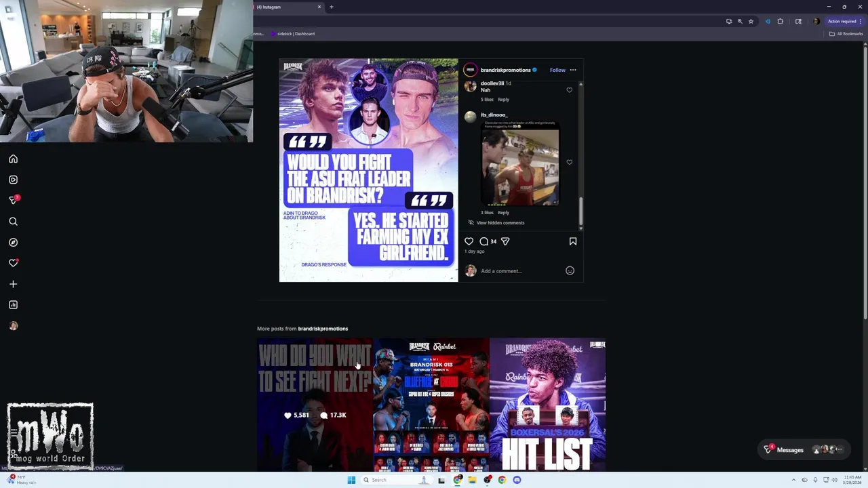Click the Add a comment field
868x488 pixels.
521,271
